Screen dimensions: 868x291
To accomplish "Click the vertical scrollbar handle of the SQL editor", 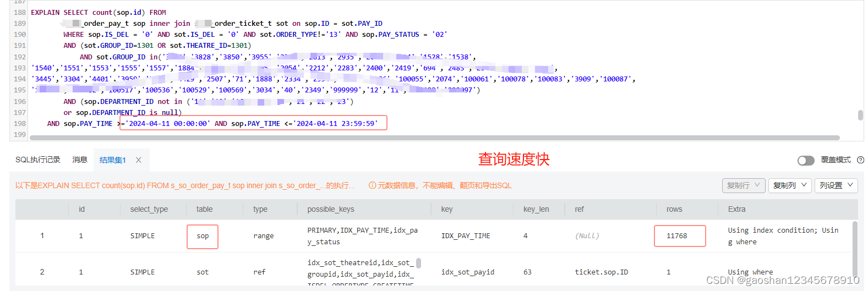I will click(x=860, y=115).
